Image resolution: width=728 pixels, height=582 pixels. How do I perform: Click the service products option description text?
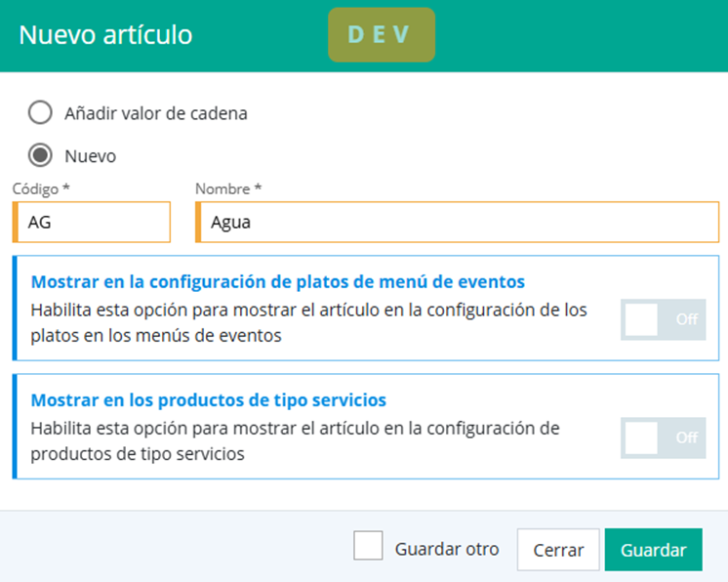point(295,441)
